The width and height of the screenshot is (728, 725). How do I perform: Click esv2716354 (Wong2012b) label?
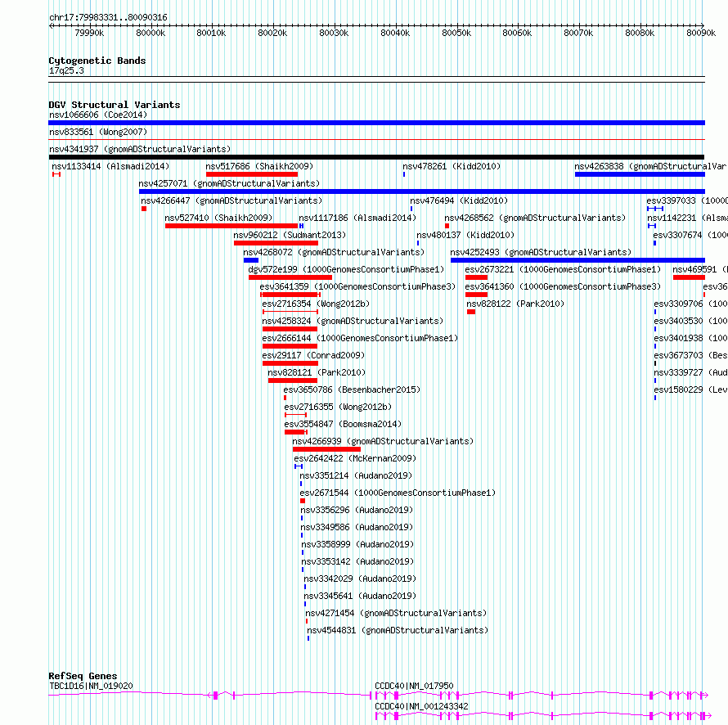316,304
